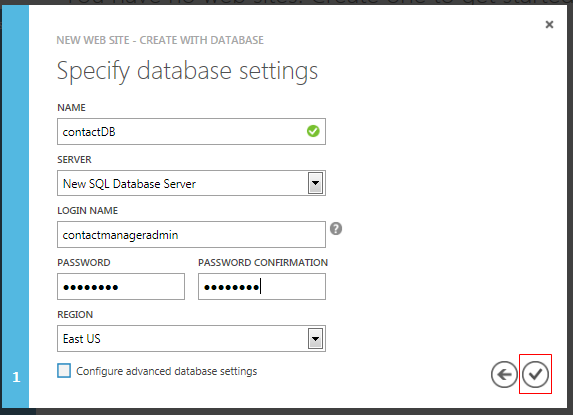
Task: Close the dialog with the X
Action: point(549,24)
